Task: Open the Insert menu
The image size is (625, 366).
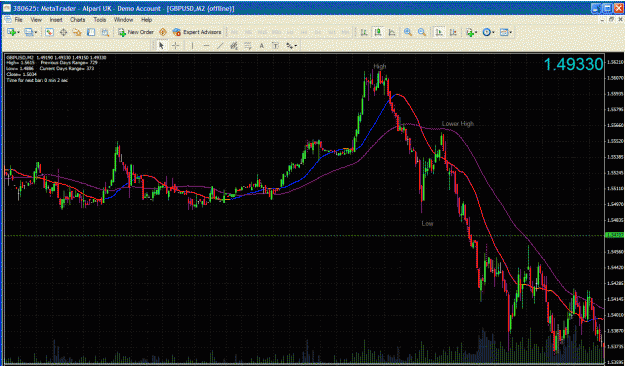Action: [56, 20]
